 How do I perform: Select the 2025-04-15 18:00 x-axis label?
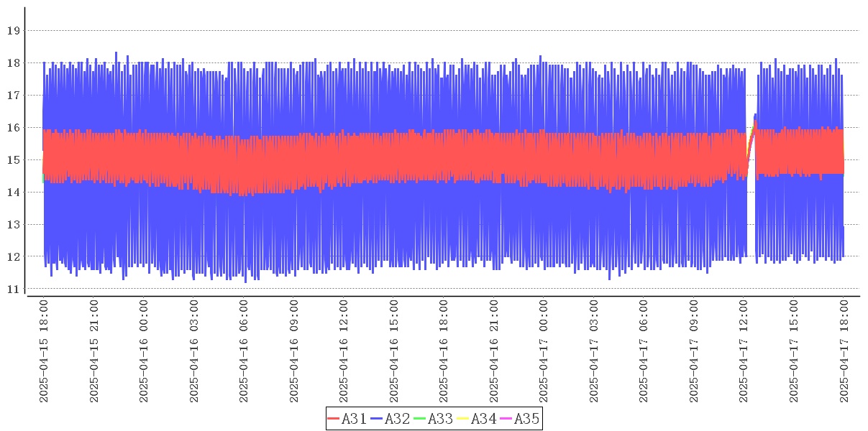coord(44,352)
